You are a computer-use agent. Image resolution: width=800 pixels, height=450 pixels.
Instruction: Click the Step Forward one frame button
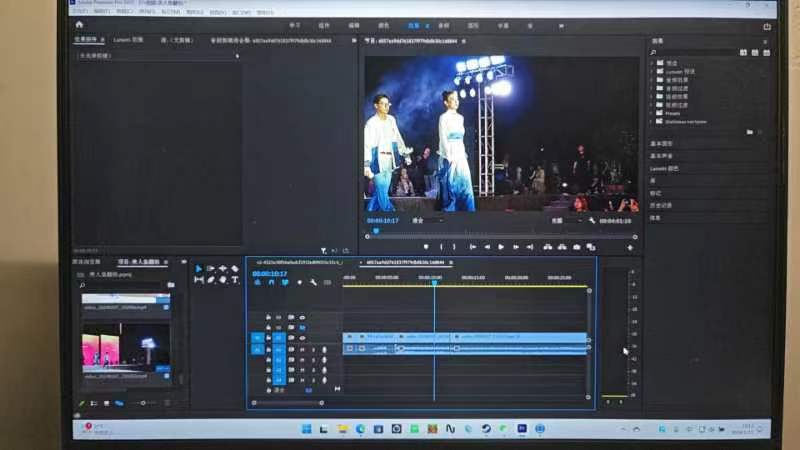pos(515,246)
